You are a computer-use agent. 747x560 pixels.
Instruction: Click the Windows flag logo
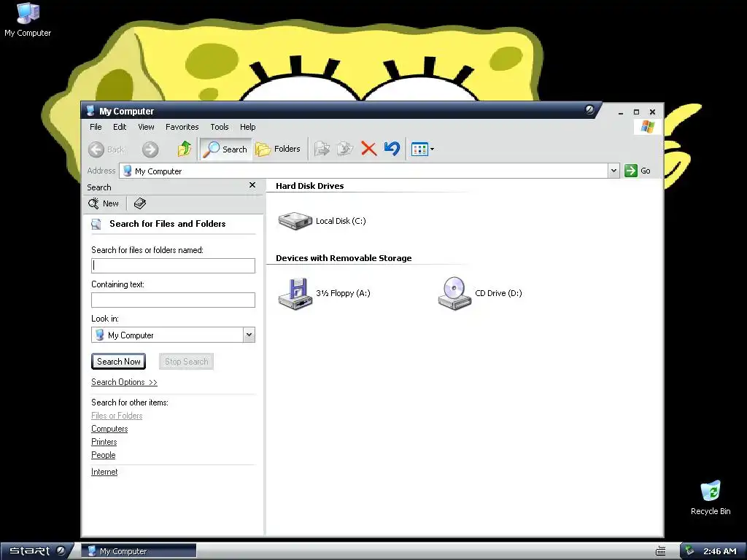648,127
